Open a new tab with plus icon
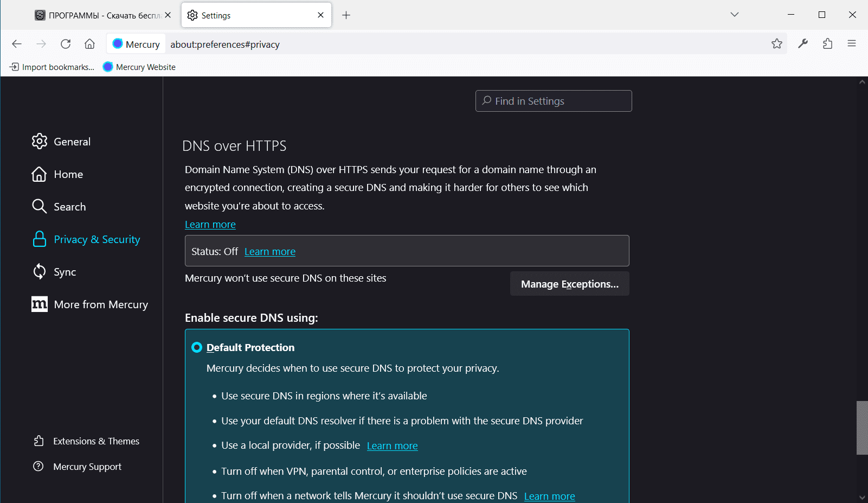 (346, 15)
